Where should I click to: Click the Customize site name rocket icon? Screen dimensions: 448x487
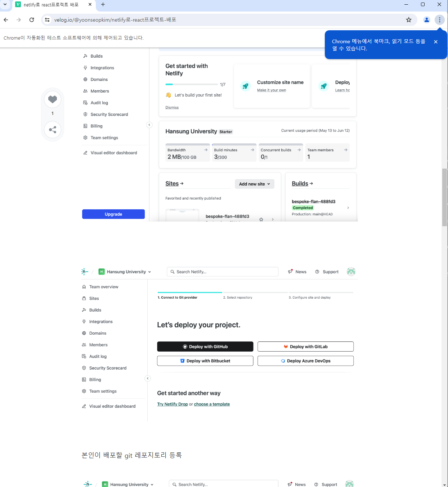click(x=246, y=86)
